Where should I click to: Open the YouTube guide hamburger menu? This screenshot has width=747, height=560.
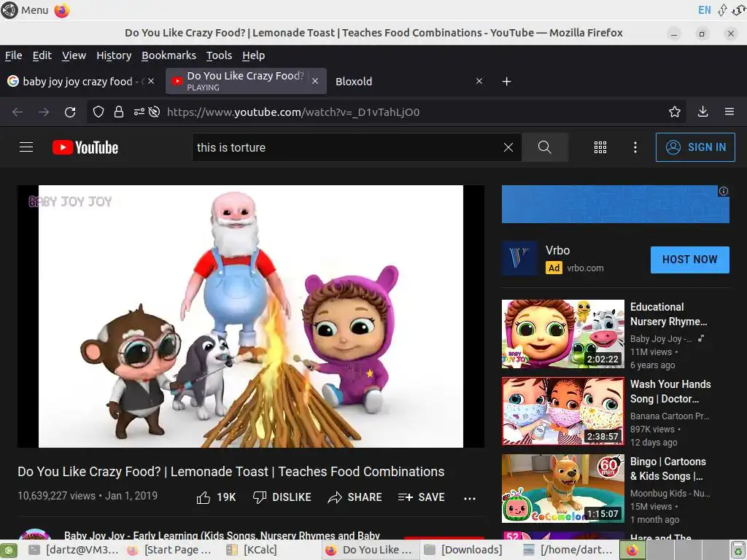tap(26, 147)
